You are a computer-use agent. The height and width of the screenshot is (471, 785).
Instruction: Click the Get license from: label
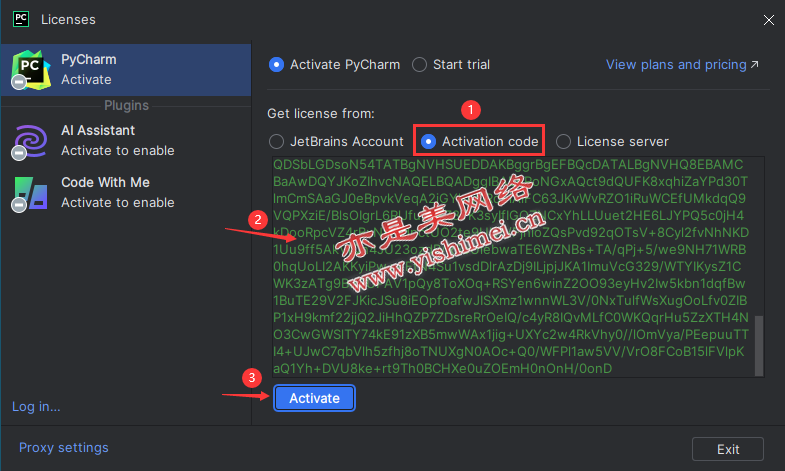(321, 114)
